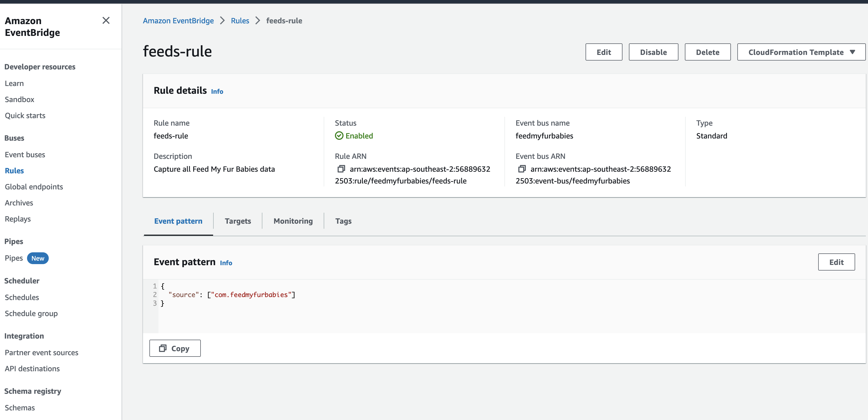Open the Targets tab

pyautogui.click(x=237, y=221)
